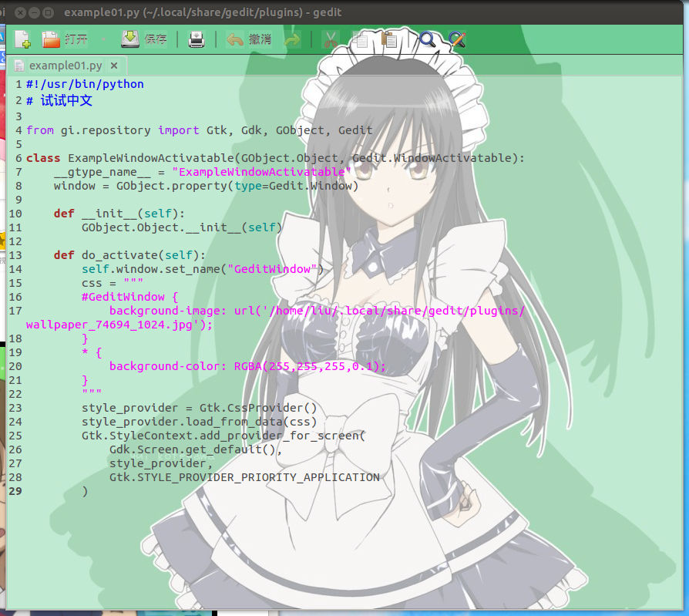Click 'def do_activate(self):' on line 13
The image size is (689, 616).
tap(129, 255)
